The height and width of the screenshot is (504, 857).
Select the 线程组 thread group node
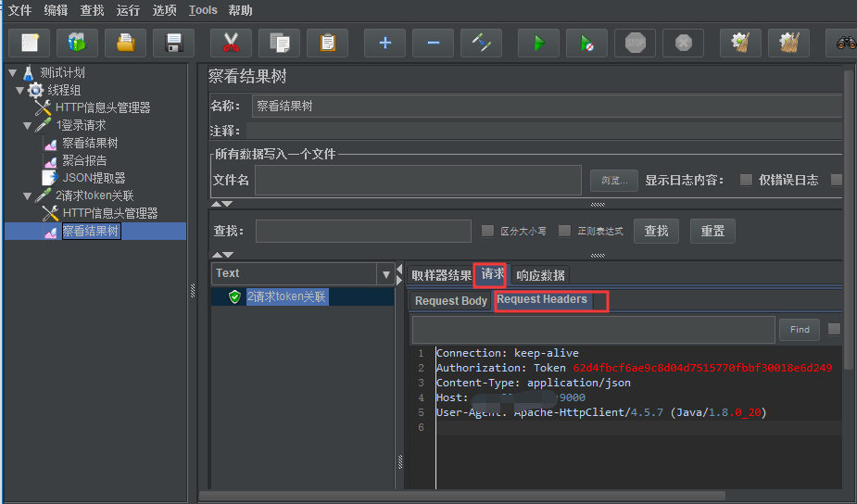click(64, 90)
